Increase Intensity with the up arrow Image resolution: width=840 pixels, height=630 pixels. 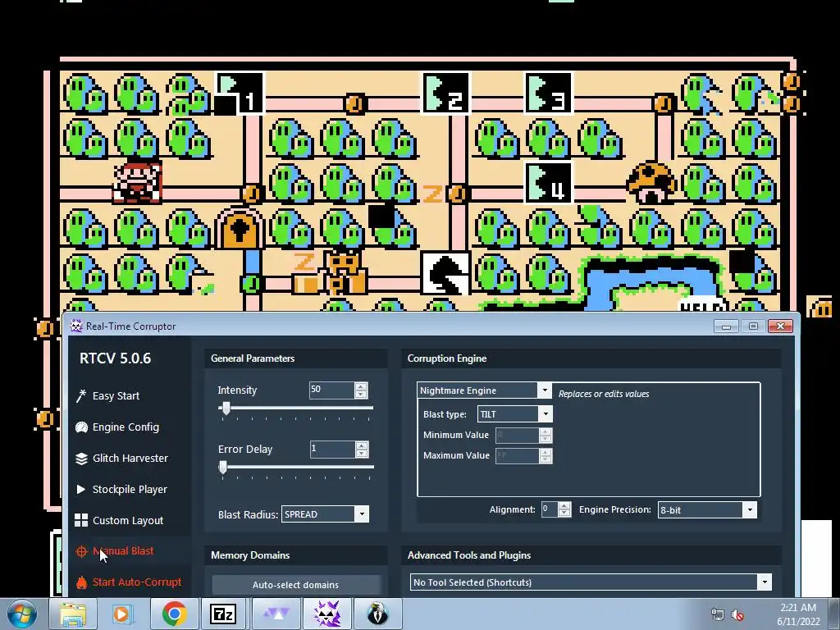point(361,386)
